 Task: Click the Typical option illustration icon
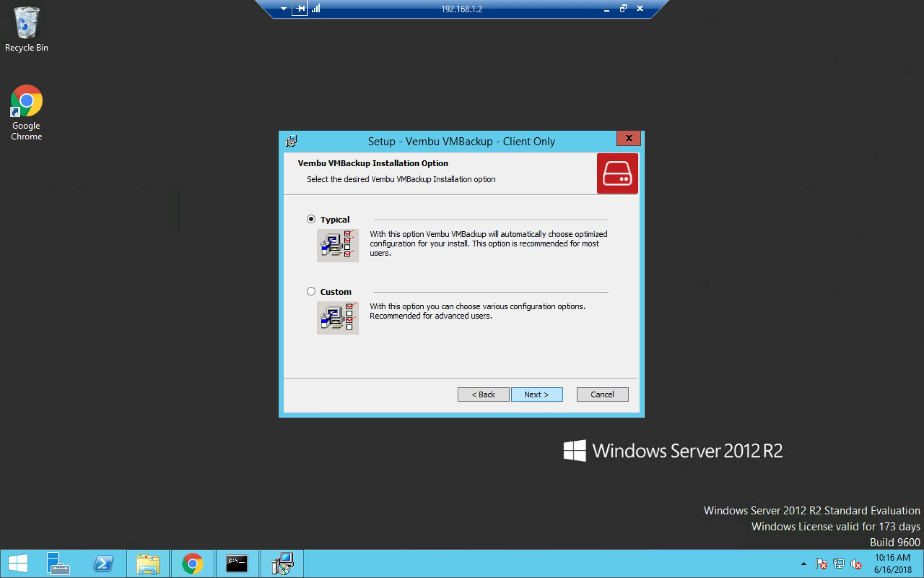tap(337, 245)
